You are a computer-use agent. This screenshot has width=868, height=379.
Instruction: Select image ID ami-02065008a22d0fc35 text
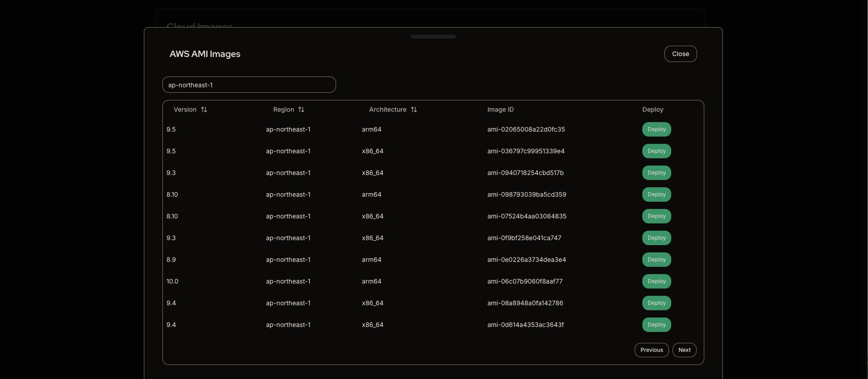click(x=526, y=129)
